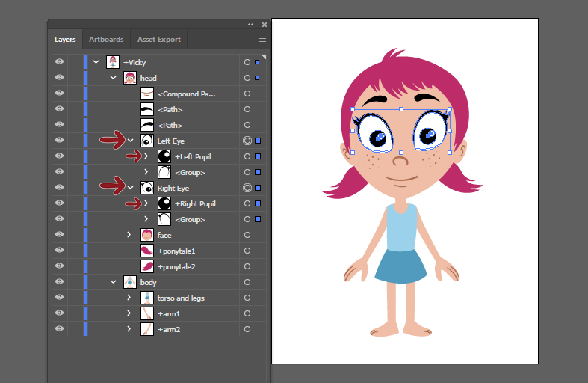
Task: Click the target circle for head layer
Action: coord(247,78)
